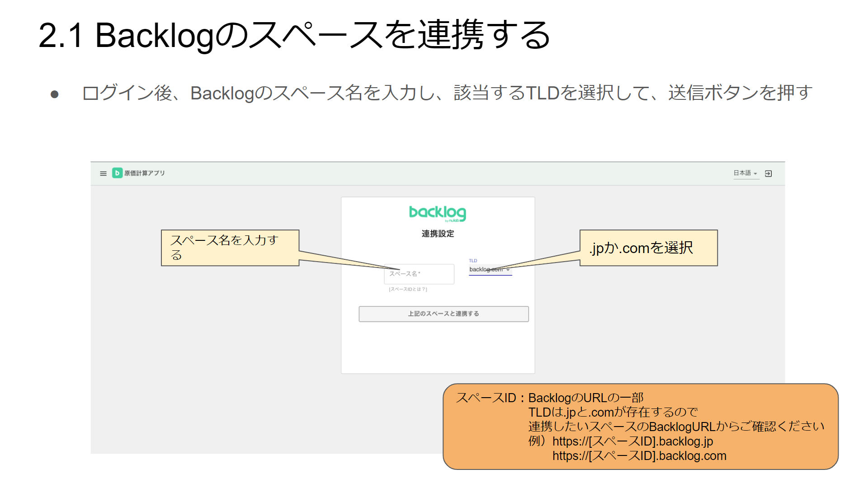Click the backlog logo in the card
The image size is (868, 488).
438,214
